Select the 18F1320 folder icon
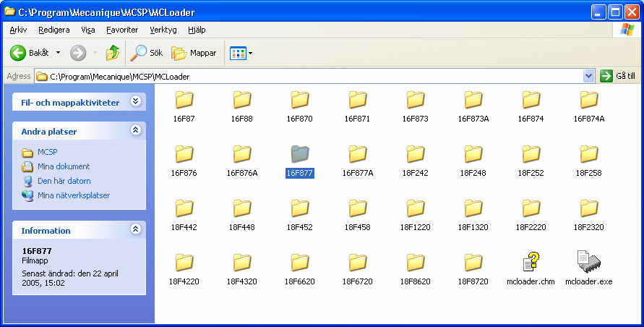The width and height of the screenshot is (644, 327). coord(473,208)
